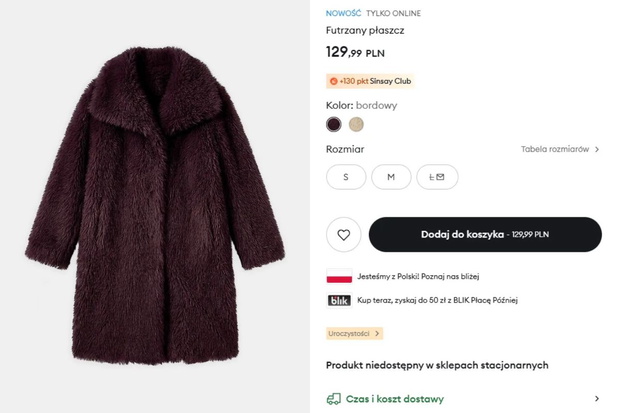Choose the beige color swatch

pyautogui.click(x=356, y=124)
